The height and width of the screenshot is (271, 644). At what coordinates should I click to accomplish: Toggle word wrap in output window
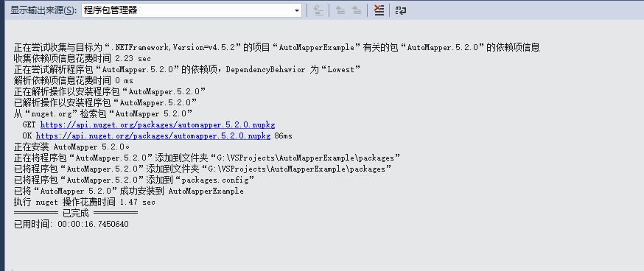coord(400,10)
